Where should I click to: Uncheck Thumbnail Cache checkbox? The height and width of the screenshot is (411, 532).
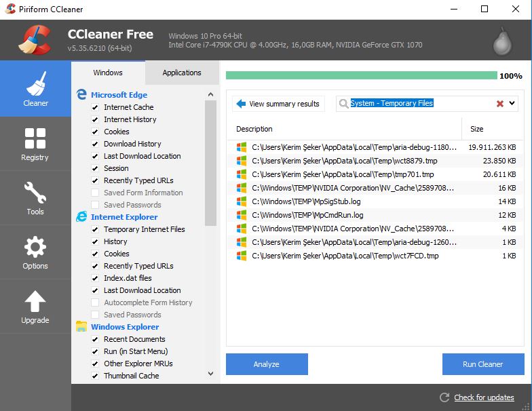point(95,376)
